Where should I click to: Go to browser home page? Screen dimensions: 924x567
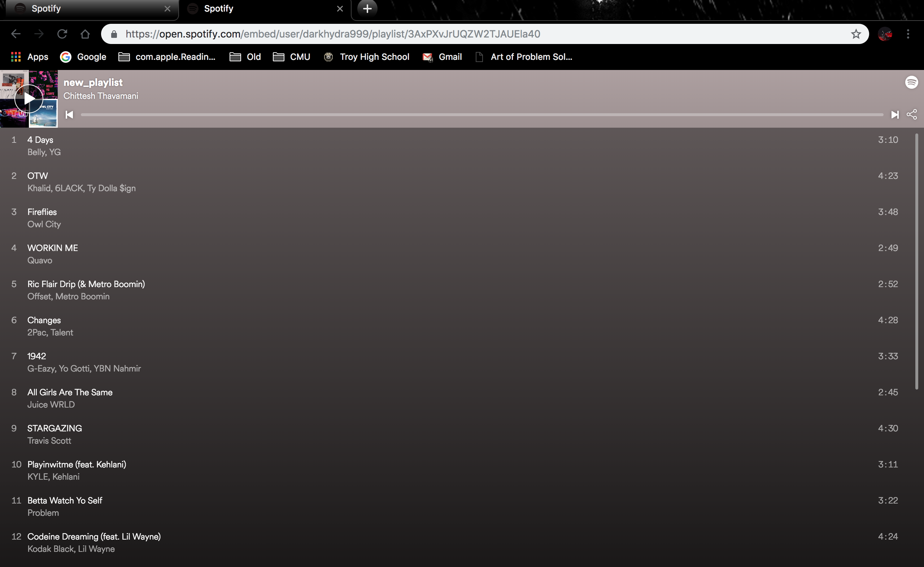point(85,34)
